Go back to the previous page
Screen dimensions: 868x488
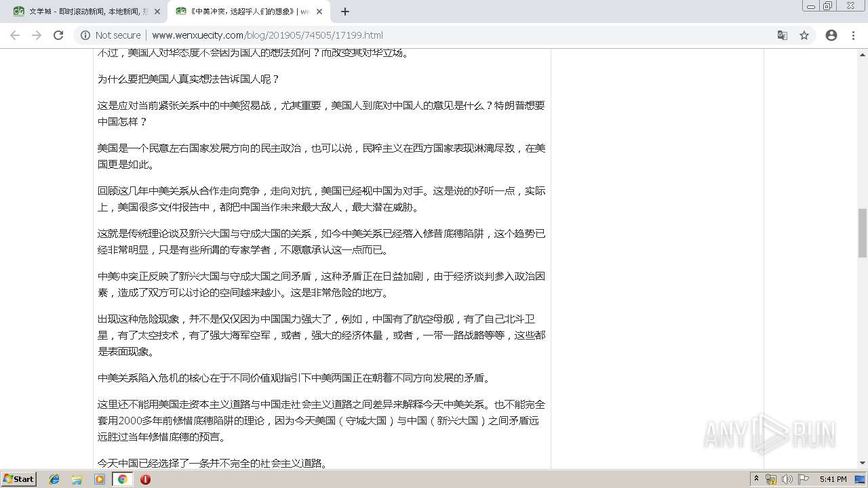[15, 35]
